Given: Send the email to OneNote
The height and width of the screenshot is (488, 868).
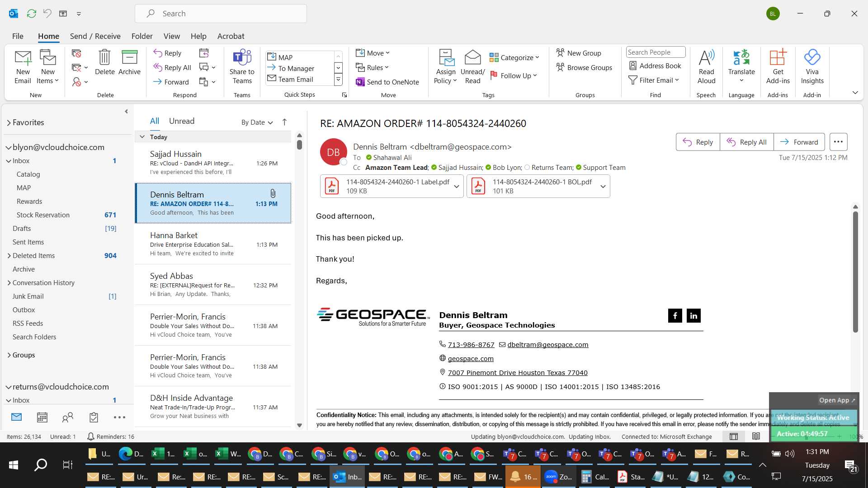Looking at the screenshot, I should tap(387, 82).
